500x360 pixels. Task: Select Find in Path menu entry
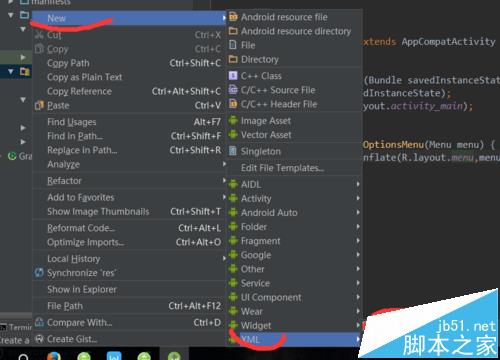[x=129, y=136]
